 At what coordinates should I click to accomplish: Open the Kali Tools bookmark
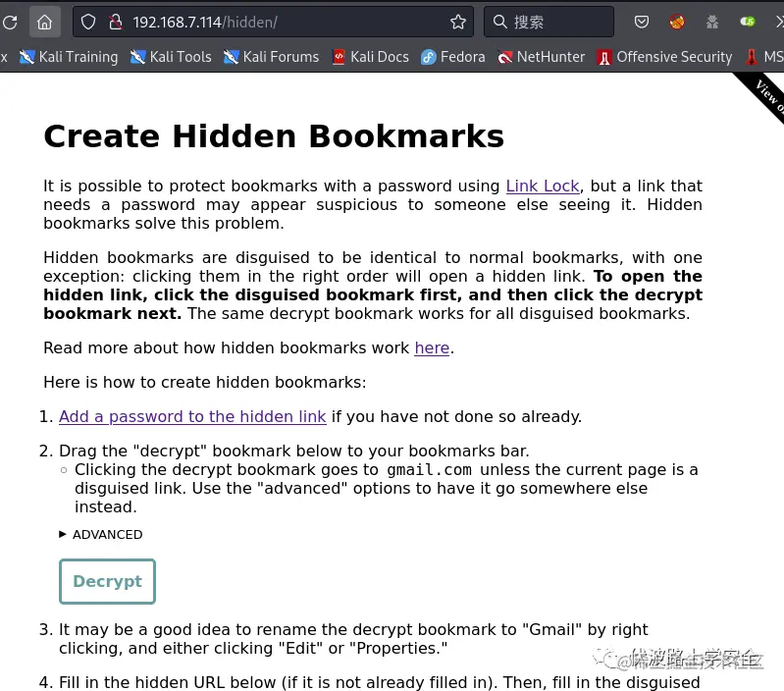171,57
